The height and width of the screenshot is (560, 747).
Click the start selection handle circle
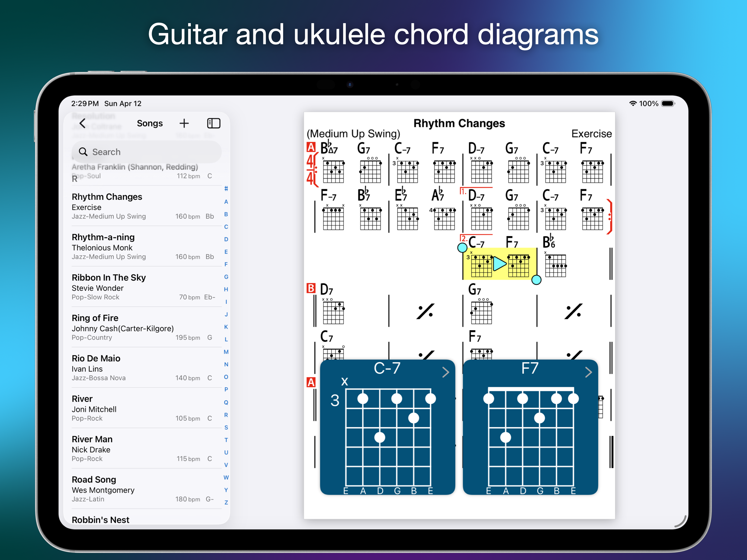(462, 248)
